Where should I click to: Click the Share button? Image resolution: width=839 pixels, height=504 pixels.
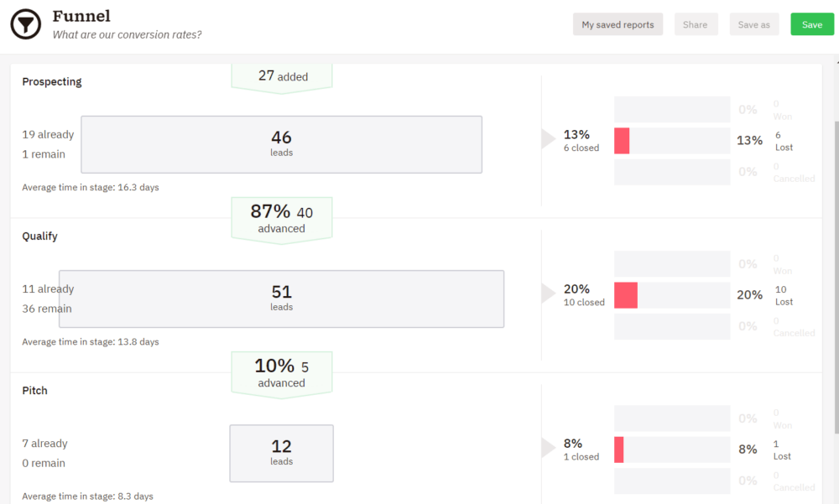pyautogui.click(x=696, y=24)
